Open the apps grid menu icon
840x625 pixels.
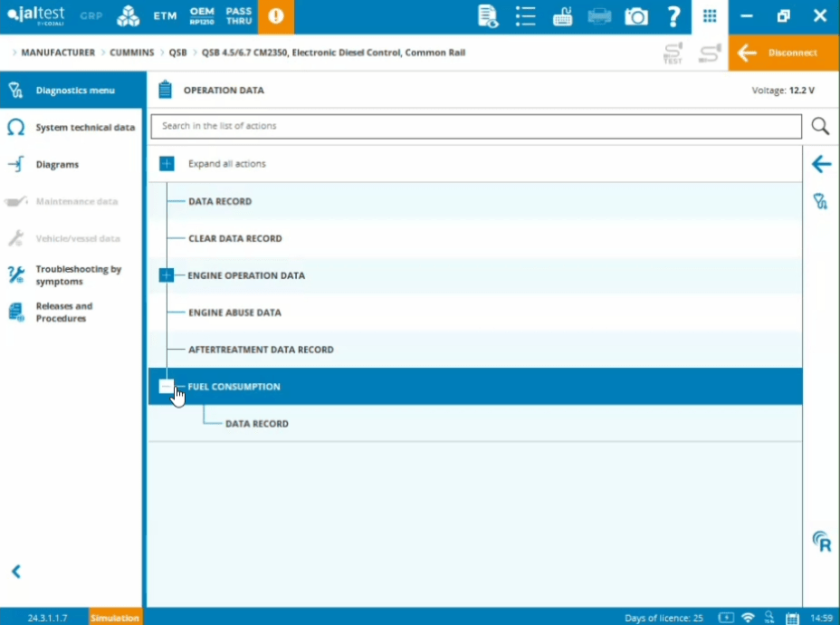pos(710,16)
